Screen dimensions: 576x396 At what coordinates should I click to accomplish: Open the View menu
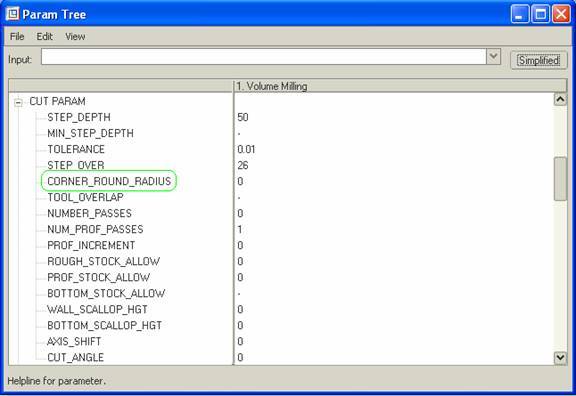pyautogui.click(x=75, y=36)
